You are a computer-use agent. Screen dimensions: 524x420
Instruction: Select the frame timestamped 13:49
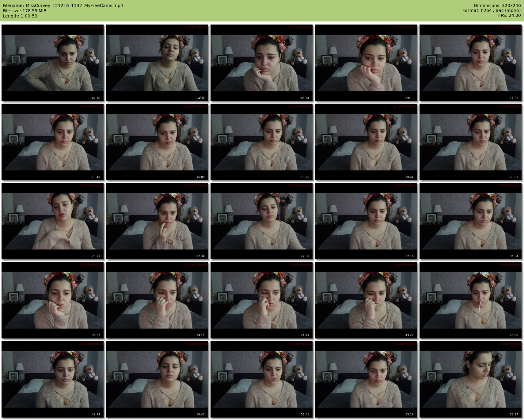point(53,142)
